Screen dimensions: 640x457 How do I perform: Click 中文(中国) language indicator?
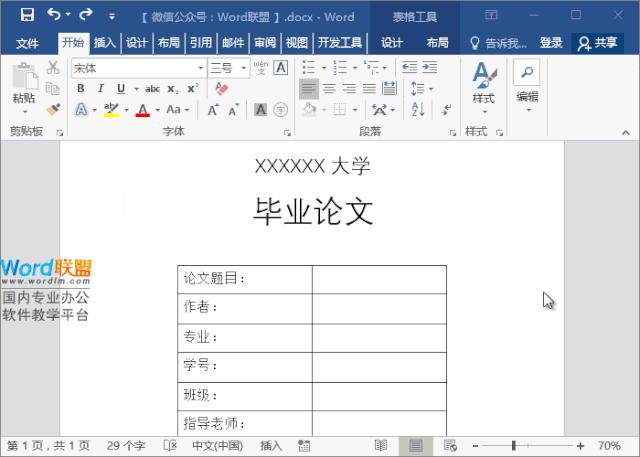[217, 446]
